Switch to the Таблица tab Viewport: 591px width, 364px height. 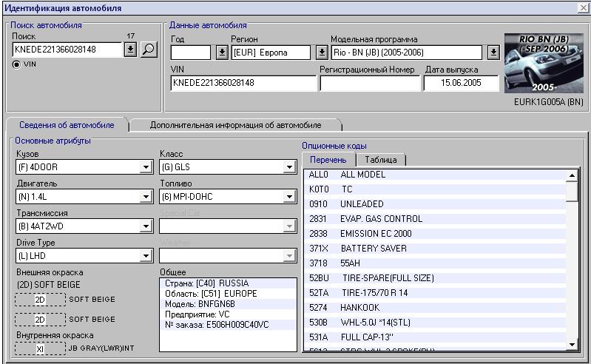click(380, 160)
